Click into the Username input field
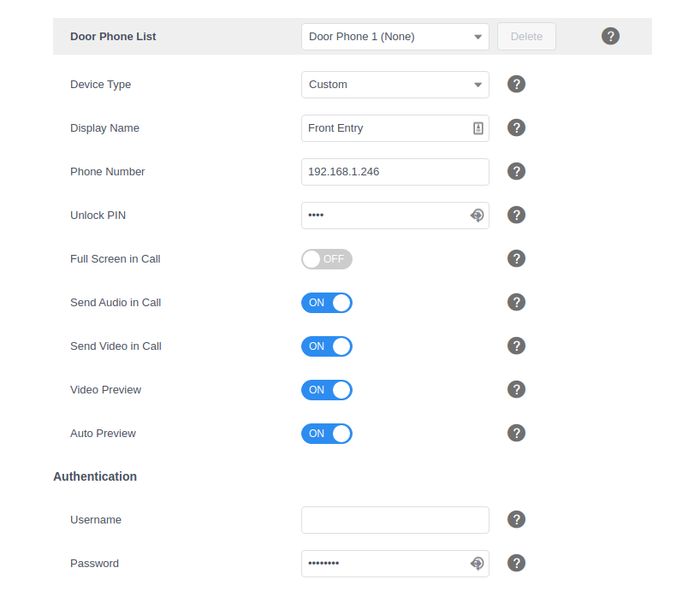The width and height of the screenshot is (700, 609). point(394,520)
